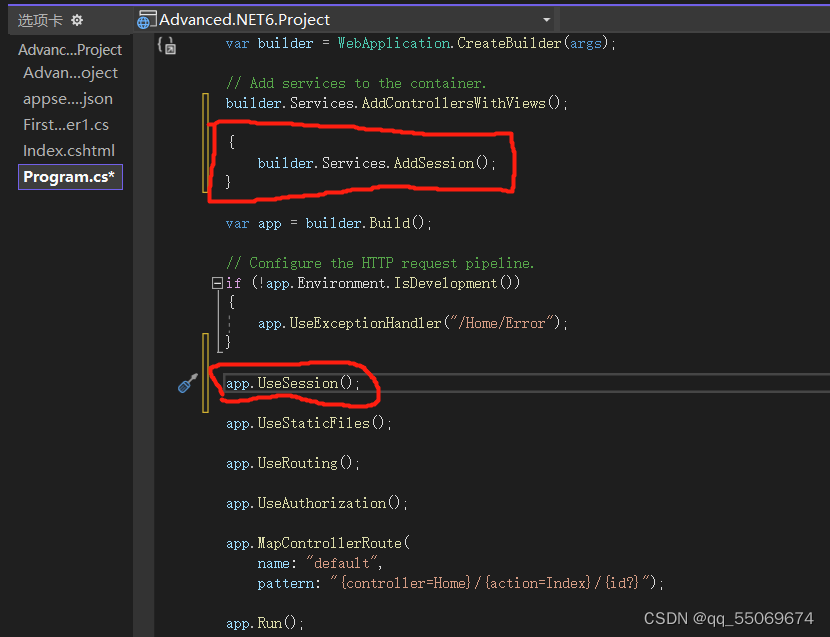The width and height of the screenshot is (830, 637).
Task: Select the topmost Advanc...Project list entry
Action: [x=70, y=49]
